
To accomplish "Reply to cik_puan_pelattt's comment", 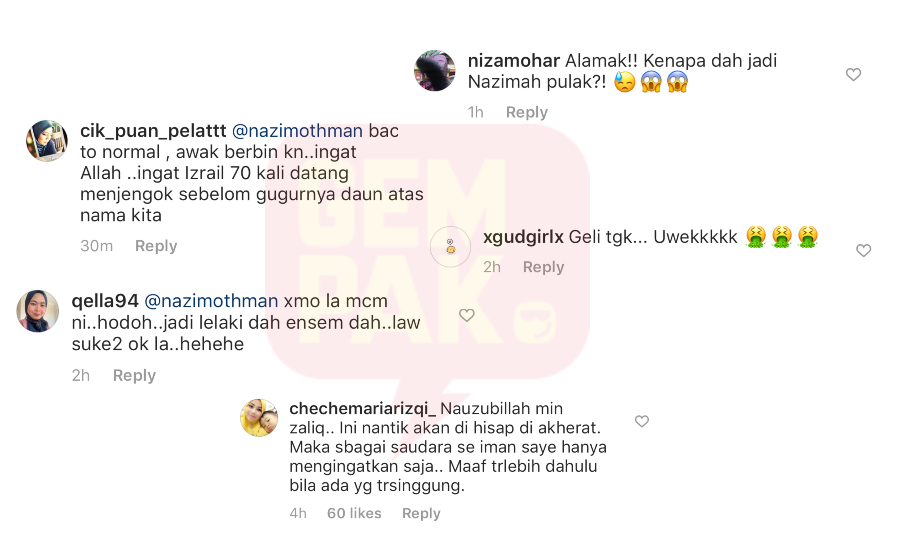I will coord(156,246).
